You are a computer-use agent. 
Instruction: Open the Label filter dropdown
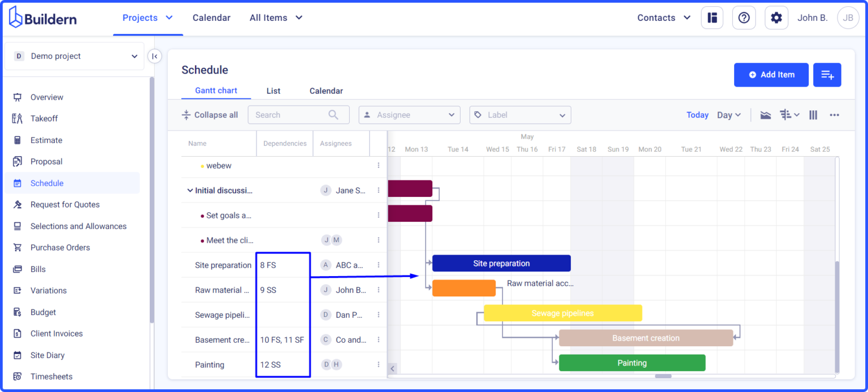[519, 115]
